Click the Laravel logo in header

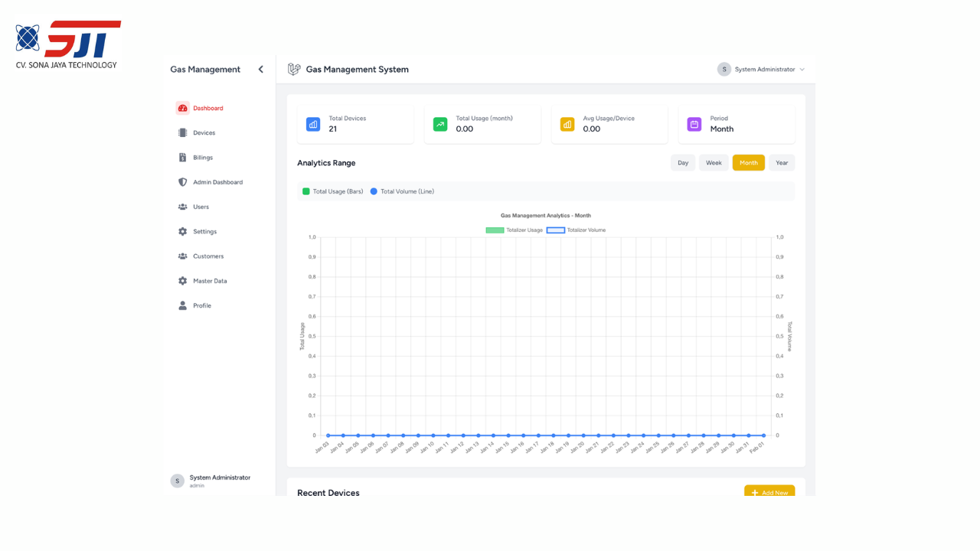(294, 70)
